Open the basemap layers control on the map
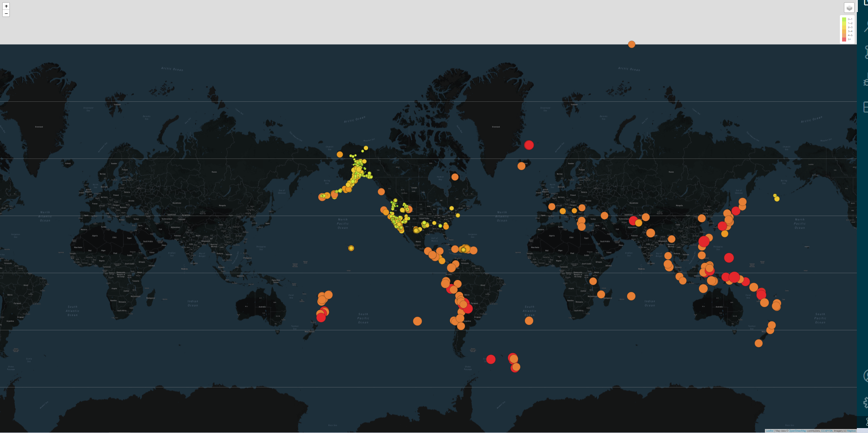Image resolution: width=868 pixels, height=433 pixels. tap(850, 8)
